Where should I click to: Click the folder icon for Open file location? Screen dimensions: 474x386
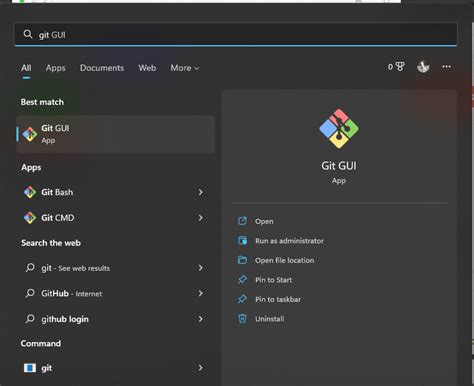click(x=242, y=260)
